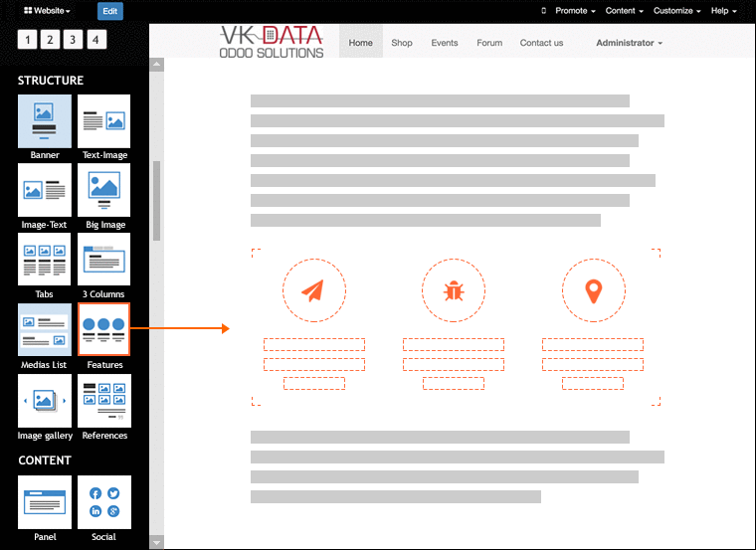Screen dimensions: 756x550
Task: Select the Features structure block
Action: (x=103, y=329)
